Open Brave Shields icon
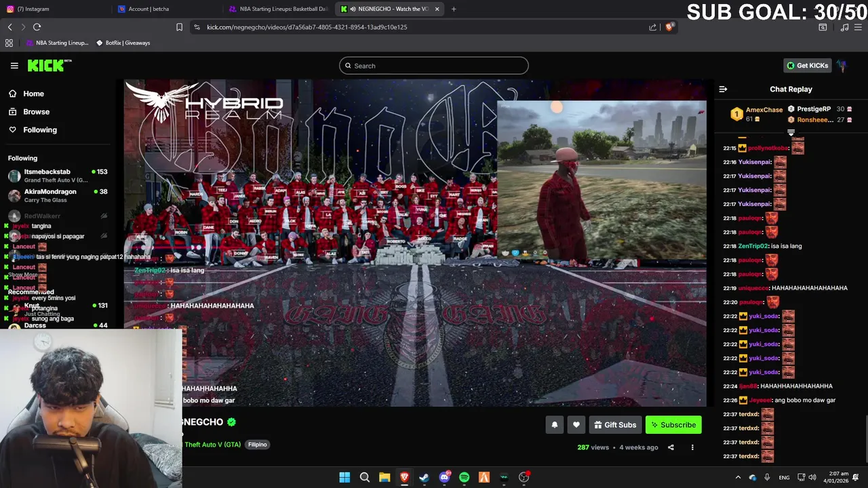Screen dimensions: 868x488 (x=669, y=27)
